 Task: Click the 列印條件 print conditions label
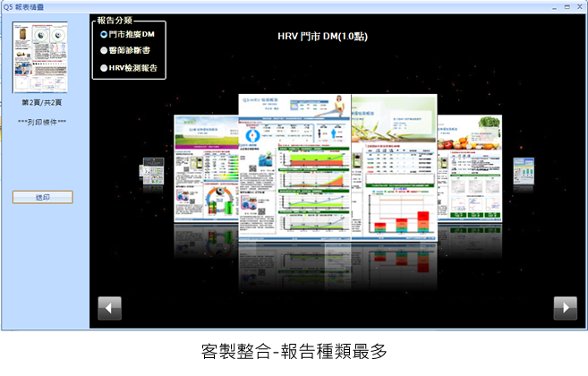43,123
